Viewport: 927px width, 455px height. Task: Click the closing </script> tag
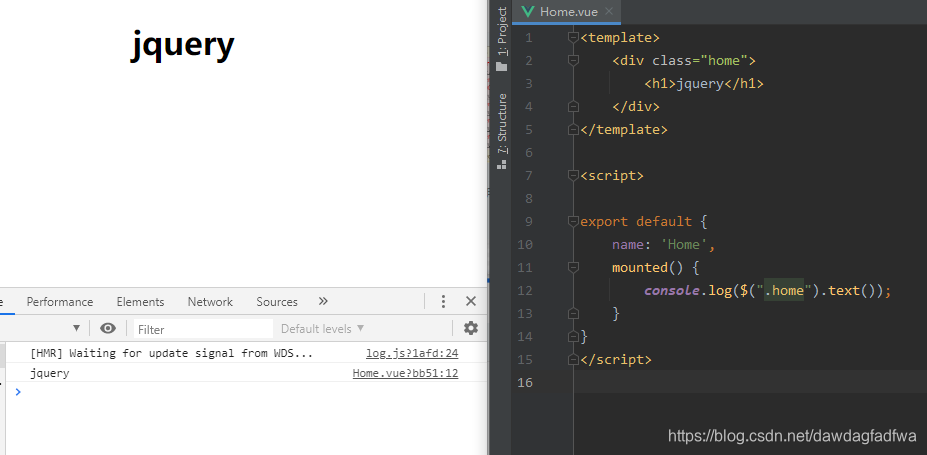click(616, 359)
